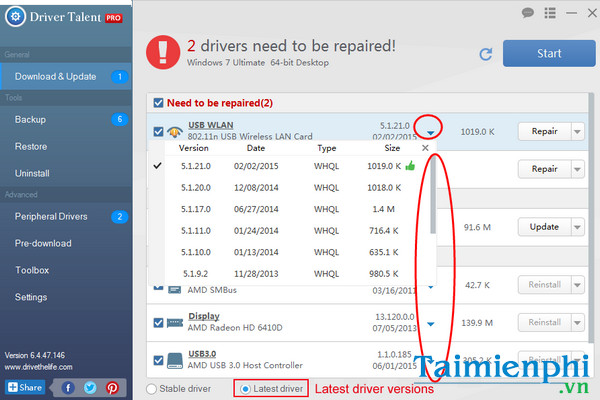This screenshot has width=600, height=400.
Task: Click Repair for USB WLAN driver
Action: pyautogui.click(x=545, y=132)
